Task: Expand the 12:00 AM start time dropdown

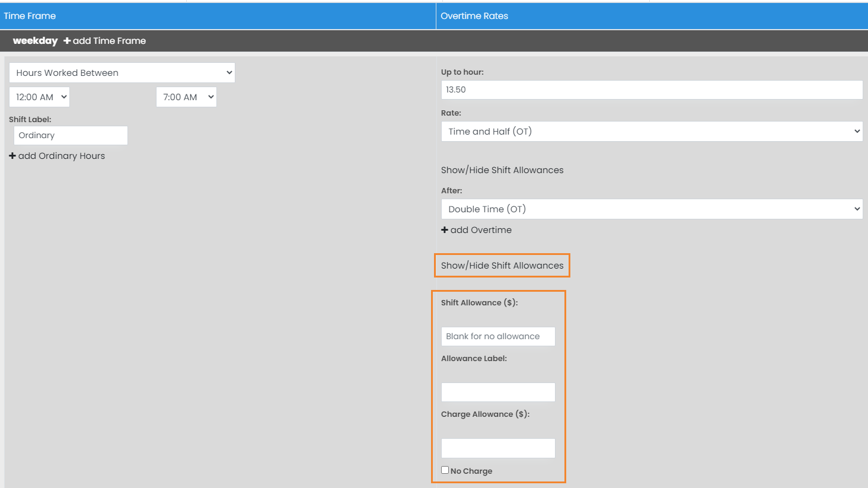Action: (39, 97)
